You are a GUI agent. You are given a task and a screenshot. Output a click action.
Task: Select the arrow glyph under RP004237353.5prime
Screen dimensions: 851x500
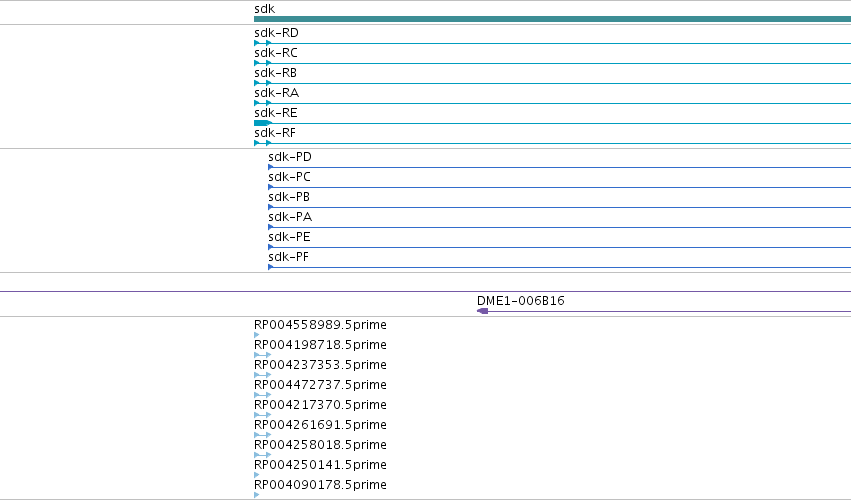tap(263, 375)
